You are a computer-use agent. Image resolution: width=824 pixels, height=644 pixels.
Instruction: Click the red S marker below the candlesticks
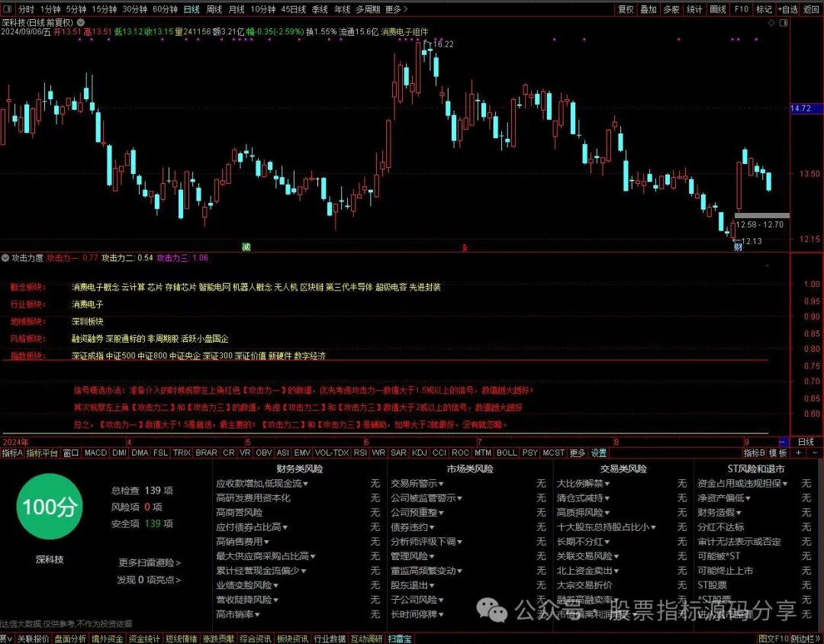click(465, 248)
